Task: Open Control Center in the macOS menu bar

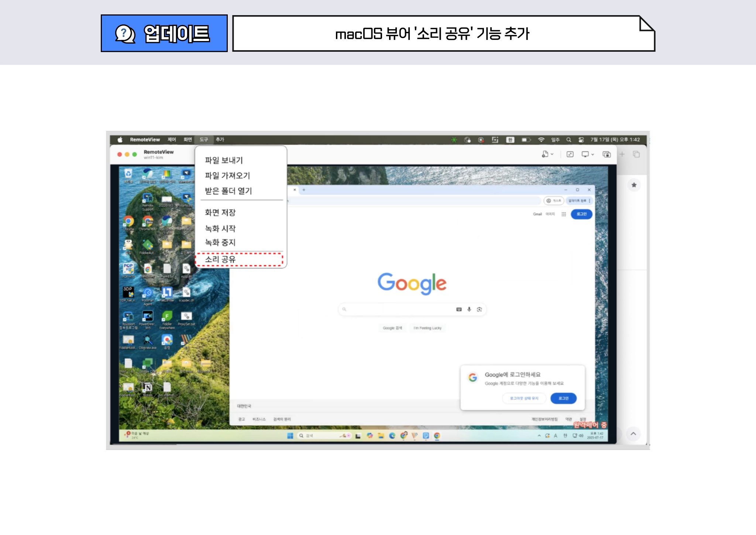Action: coord(582,140)
